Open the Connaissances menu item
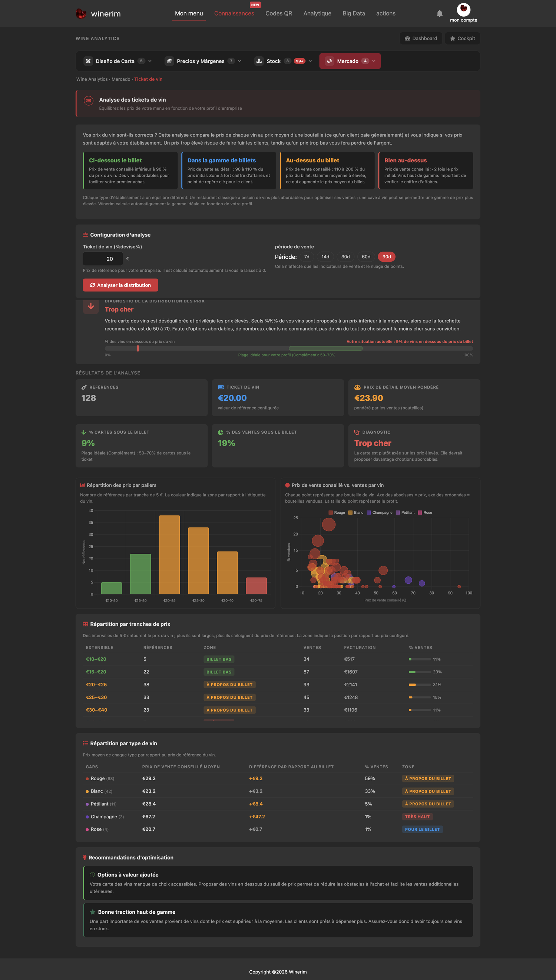The width and height of the screenshot is (556, 980). pos(234,13)
